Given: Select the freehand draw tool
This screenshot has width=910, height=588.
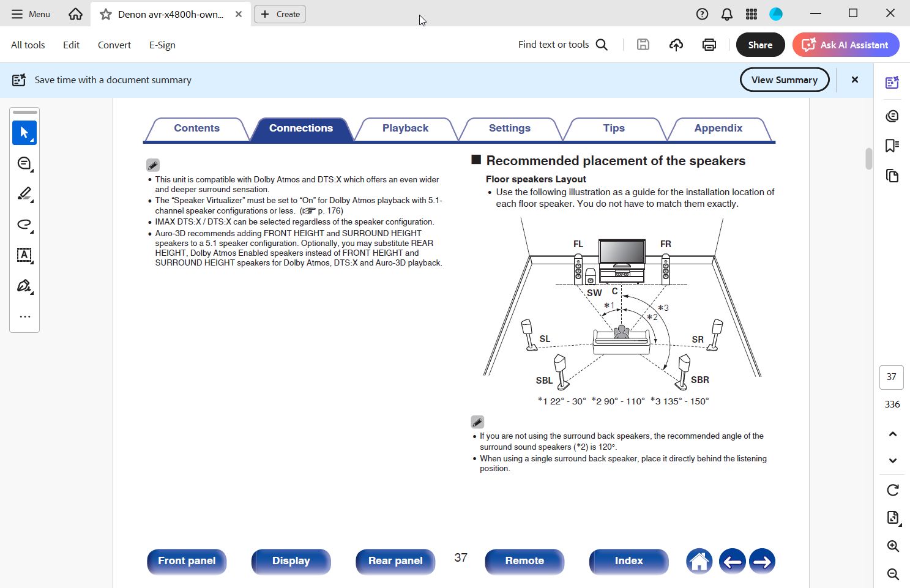Looking at the screenshot, I should pyautogui.click(x=24, y=225).
